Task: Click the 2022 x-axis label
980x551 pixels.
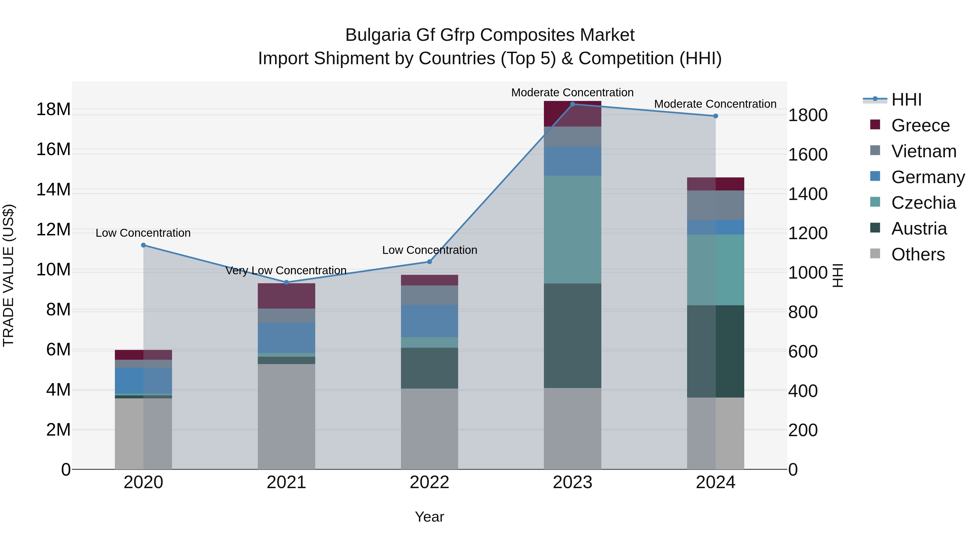Action: coord(430,482)
